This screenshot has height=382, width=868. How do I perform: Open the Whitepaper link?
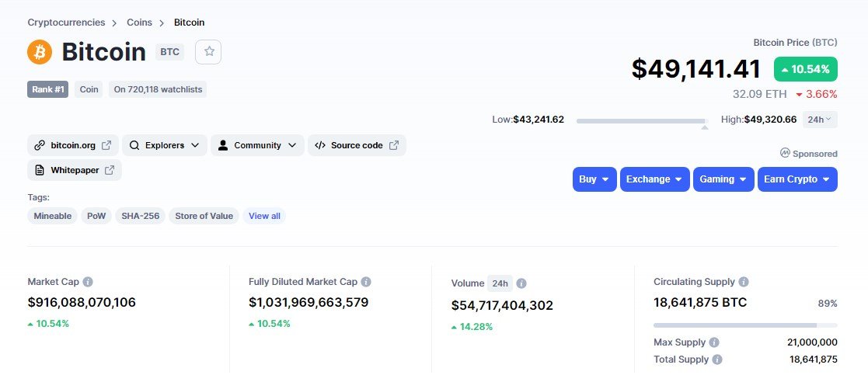point(74,170)
